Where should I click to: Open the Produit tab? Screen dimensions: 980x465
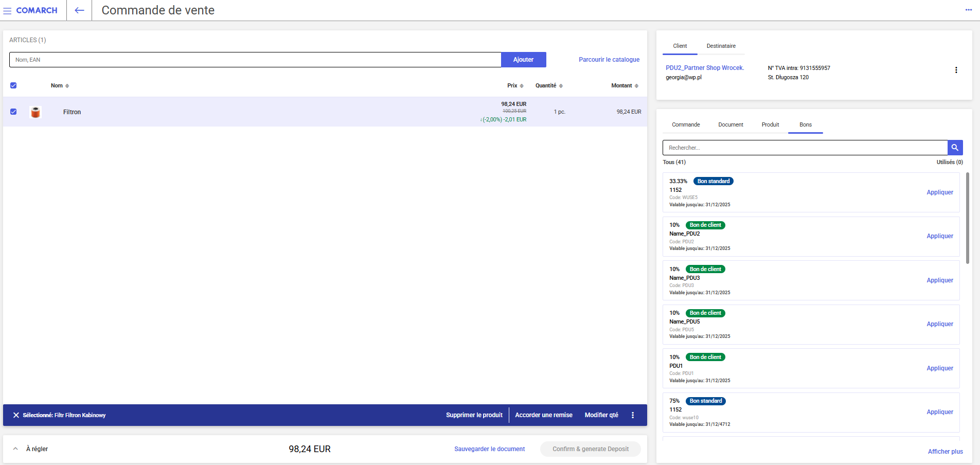pyautogui.click(x=770, y=125)
